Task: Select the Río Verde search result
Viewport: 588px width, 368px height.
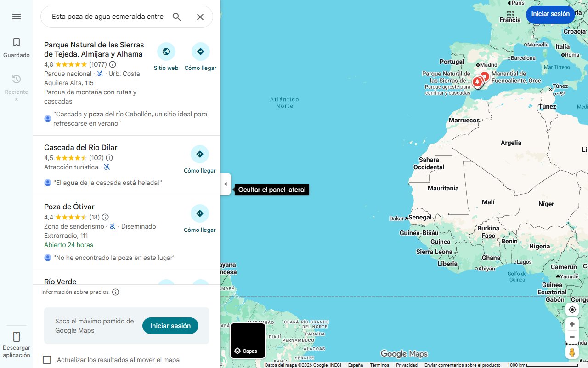Action: [x=60, y=281]
